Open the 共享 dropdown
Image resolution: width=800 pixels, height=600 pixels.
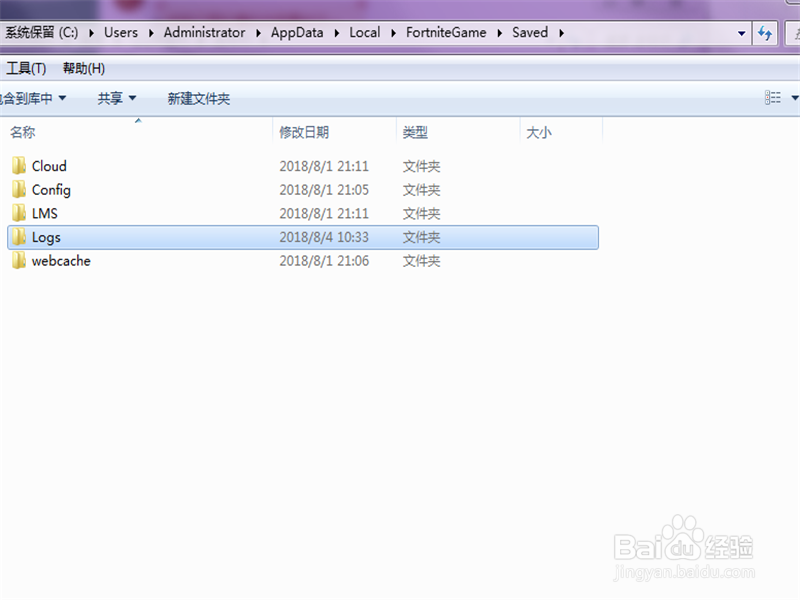pos(117,98)
